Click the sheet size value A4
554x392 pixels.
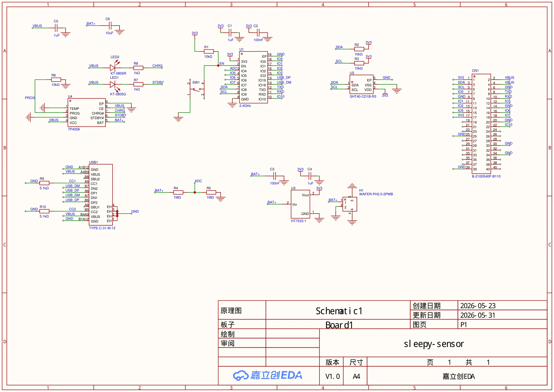356,377
